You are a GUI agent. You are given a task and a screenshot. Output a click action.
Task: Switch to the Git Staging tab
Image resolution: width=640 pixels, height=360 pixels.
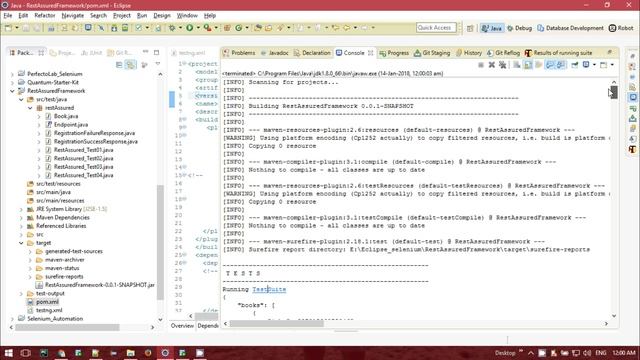pyautogui.click(x=432, y=53)
